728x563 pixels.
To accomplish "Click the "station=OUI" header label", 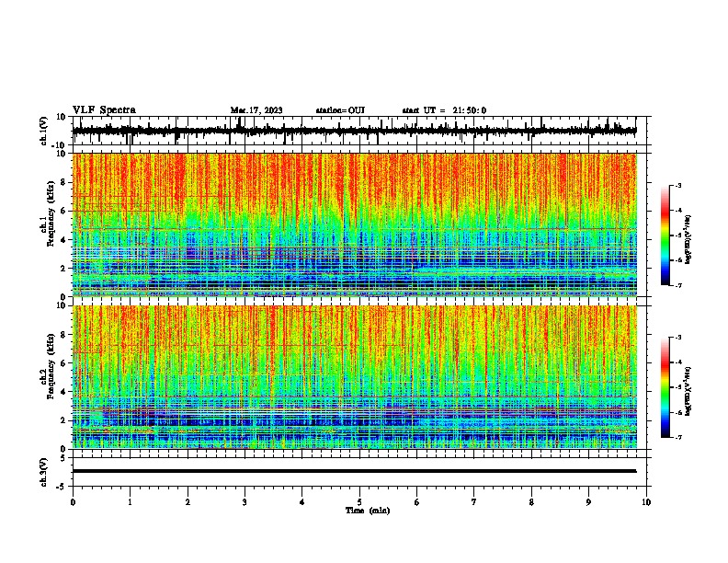I will pyautogui.click(x=340, y=110).
